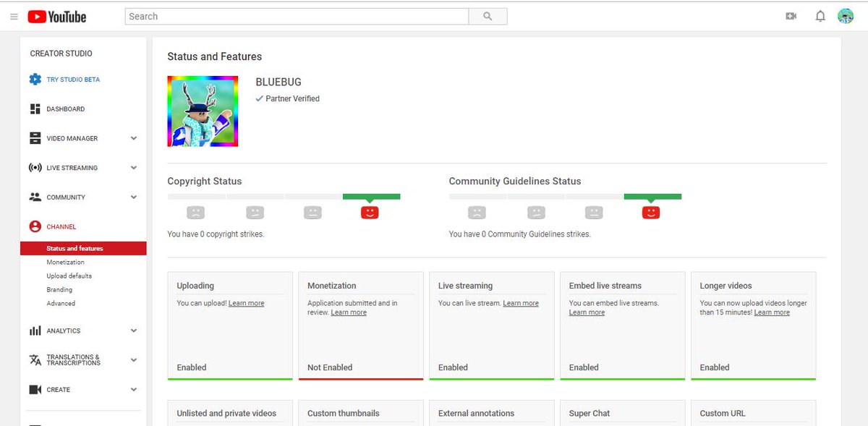Click the red smiley under Copyright Status

370,213
